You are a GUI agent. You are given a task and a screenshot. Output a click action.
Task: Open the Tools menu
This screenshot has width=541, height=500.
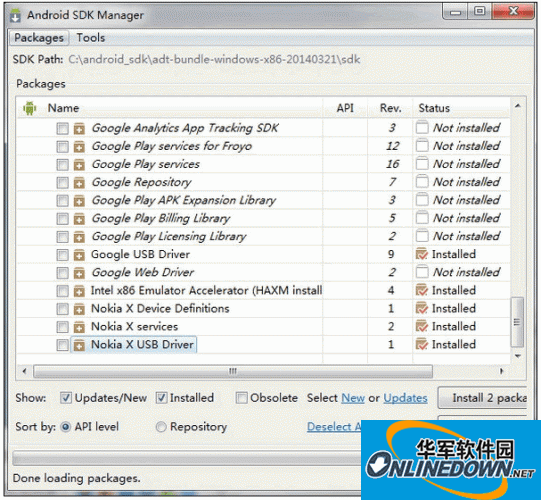tap(90, 38)
